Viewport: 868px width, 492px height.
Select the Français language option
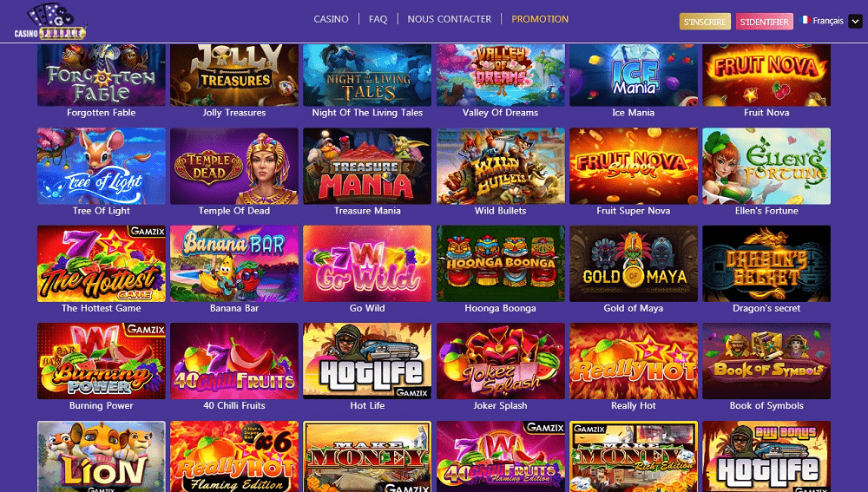point(827,21)
